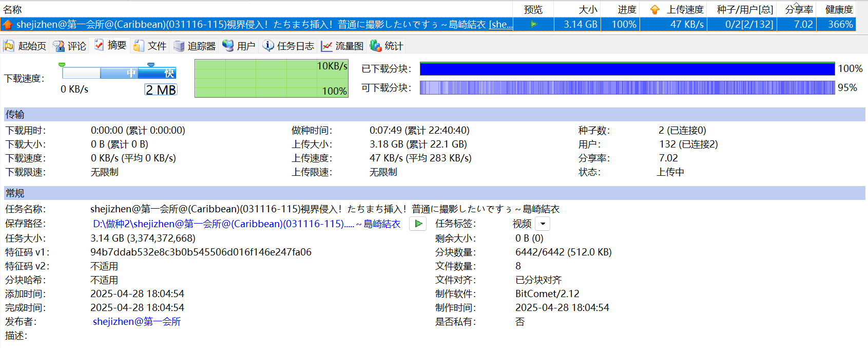Viewport: 868px width, 348px height.
Task: Click the green speed graph showing 10KB/s
Action: (x=272, y=78)
